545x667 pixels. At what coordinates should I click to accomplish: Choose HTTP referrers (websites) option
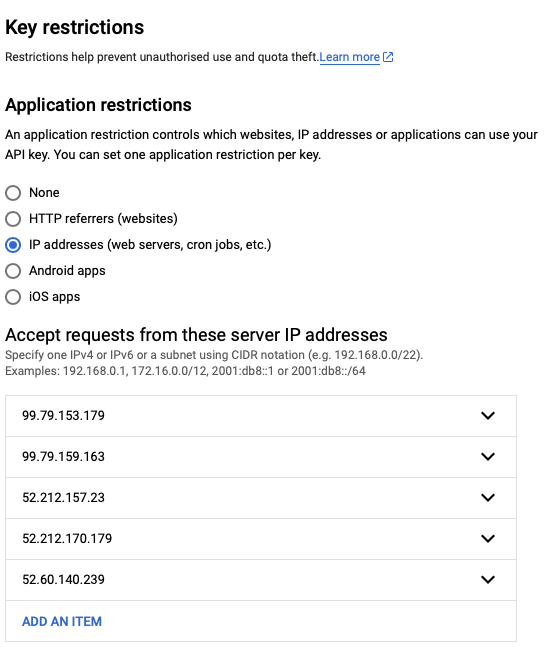click(13, 219)
